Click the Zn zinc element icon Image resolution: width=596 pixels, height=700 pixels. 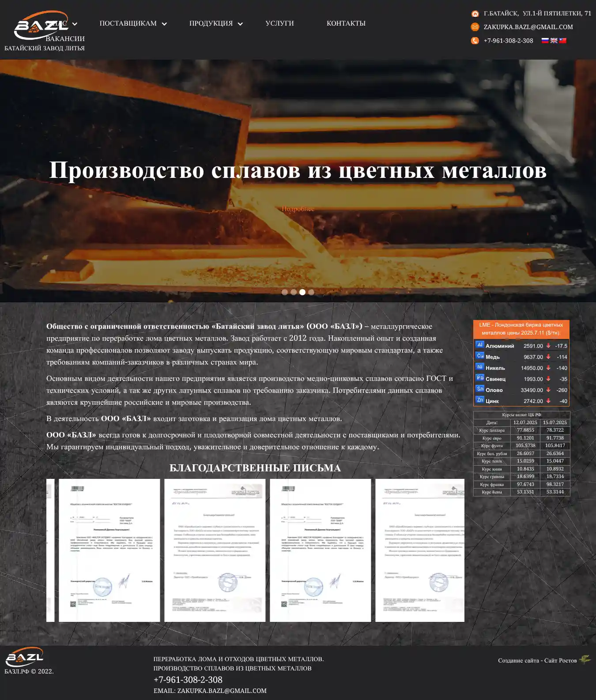click(x=479, y=400)
